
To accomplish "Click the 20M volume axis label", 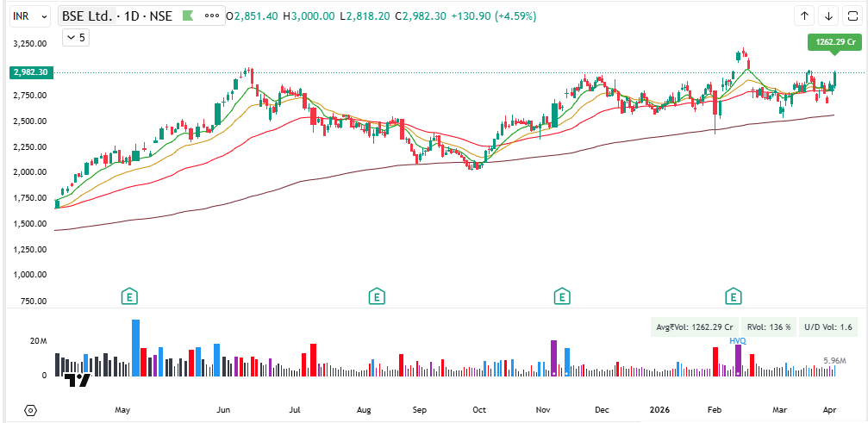I will tap(39, 341).
